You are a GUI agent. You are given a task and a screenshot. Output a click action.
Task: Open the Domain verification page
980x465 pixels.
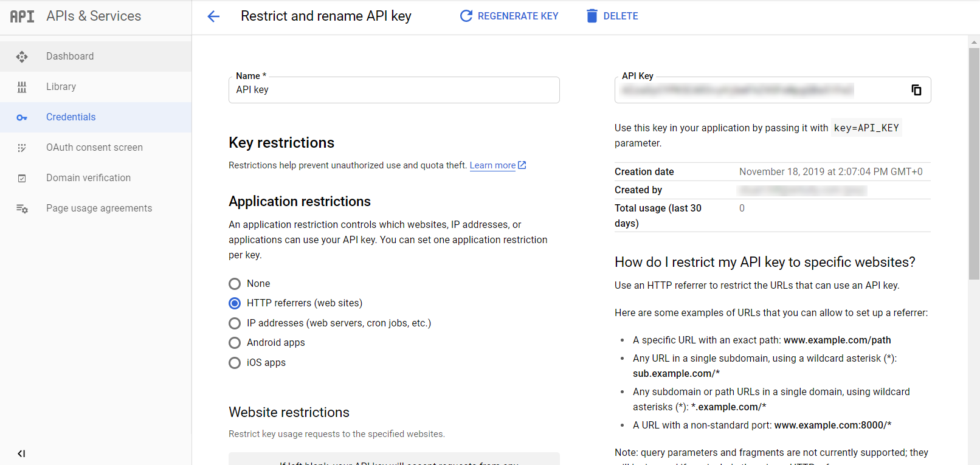(95, 178)
